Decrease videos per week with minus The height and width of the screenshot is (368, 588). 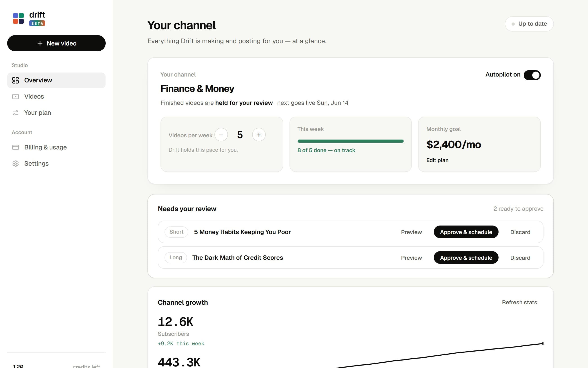[221, 135]
